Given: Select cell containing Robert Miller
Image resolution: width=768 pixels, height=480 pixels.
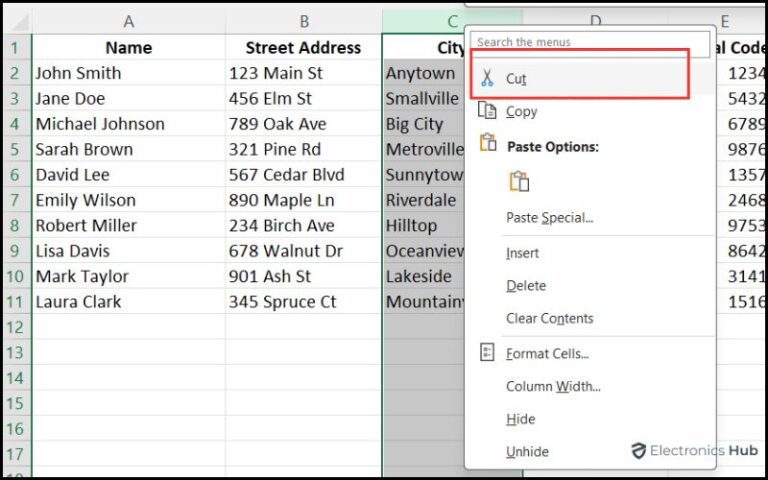Looking at the screenshot, I should (128, 226).
